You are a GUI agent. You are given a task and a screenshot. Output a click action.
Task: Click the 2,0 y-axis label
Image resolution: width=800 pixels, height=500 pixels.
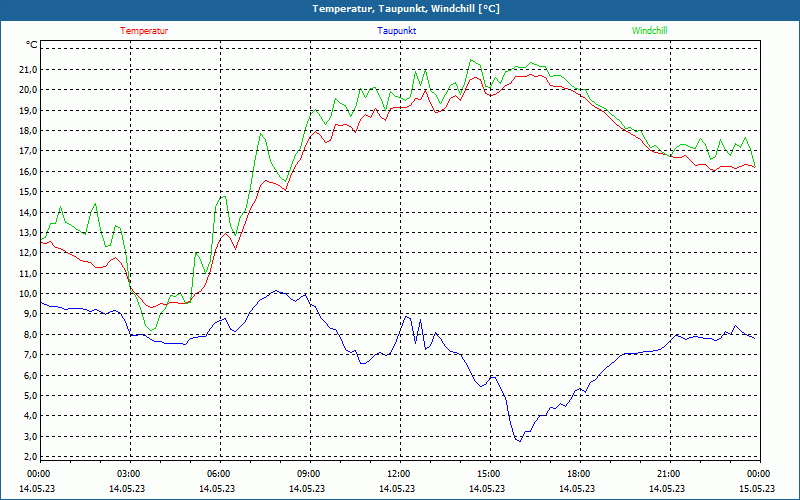[30, 457]
